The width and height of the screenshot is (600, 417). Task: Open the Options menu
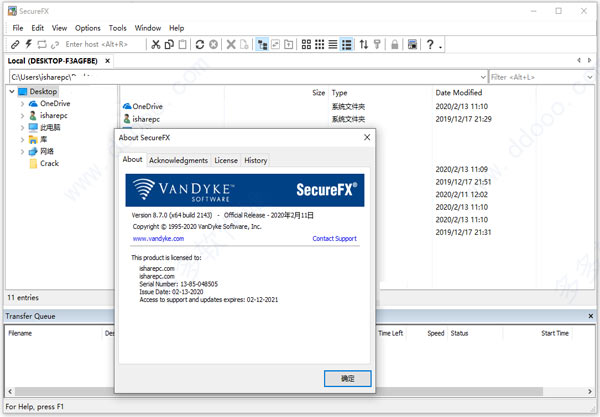88,28
